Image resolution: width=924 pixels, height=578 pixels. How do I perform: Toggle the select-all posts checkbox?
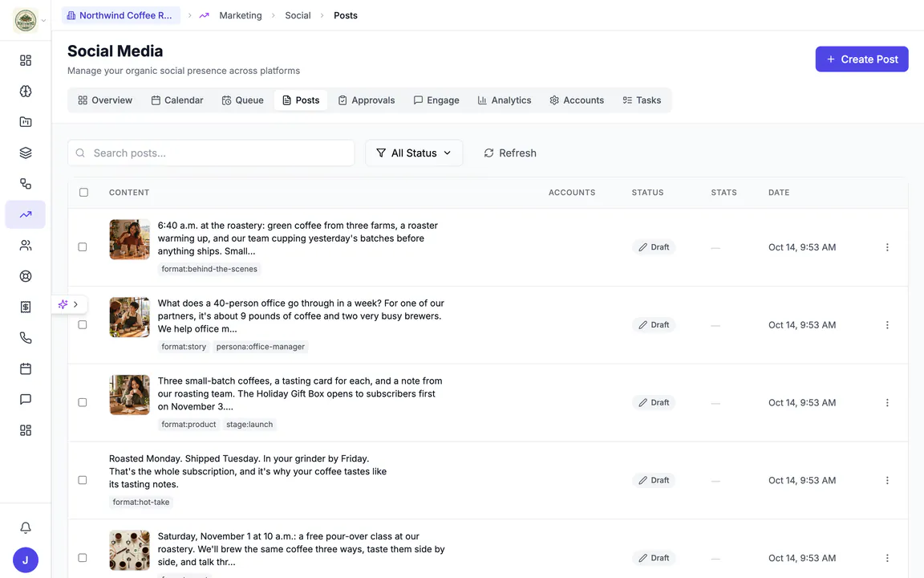[83, 193]
